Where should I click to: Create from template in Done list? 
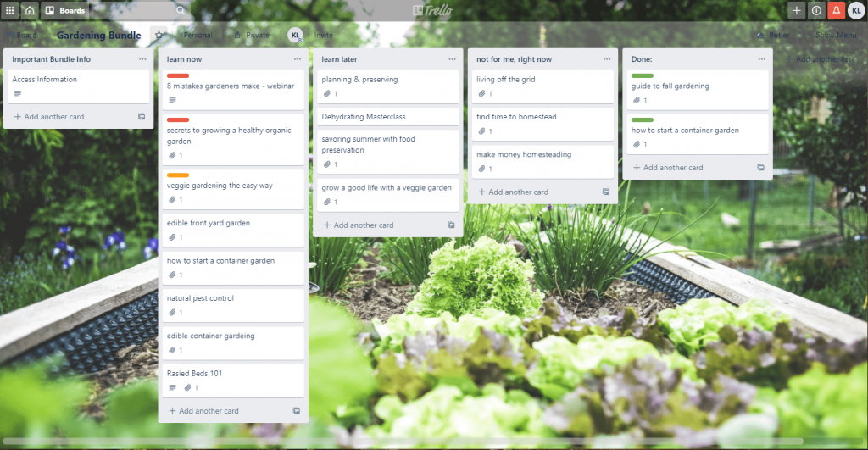point(760,168)
